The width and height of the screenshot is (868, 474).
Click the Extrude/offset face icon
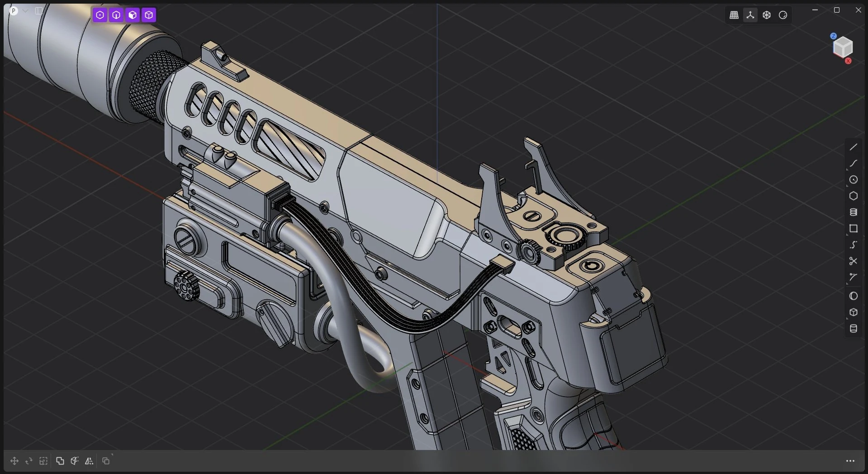coord(75,461)
